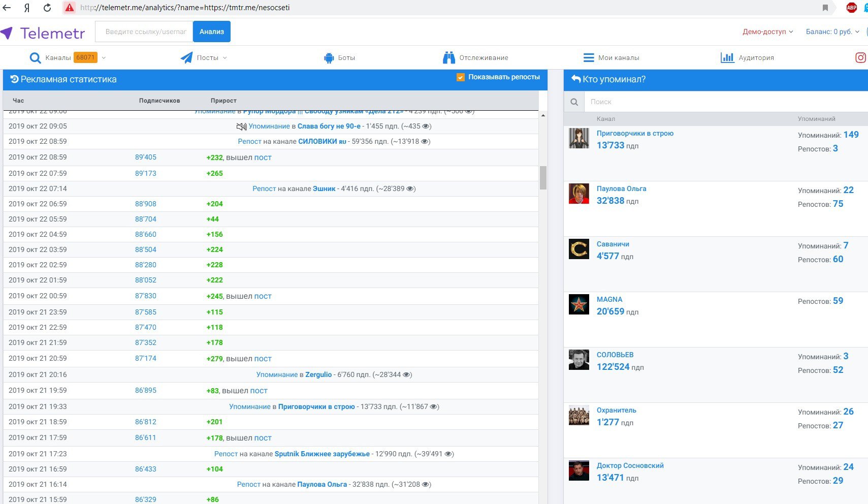Open the Мои каналы section
Viewport: 868px width, 504px height.
[x=619, y=57]
